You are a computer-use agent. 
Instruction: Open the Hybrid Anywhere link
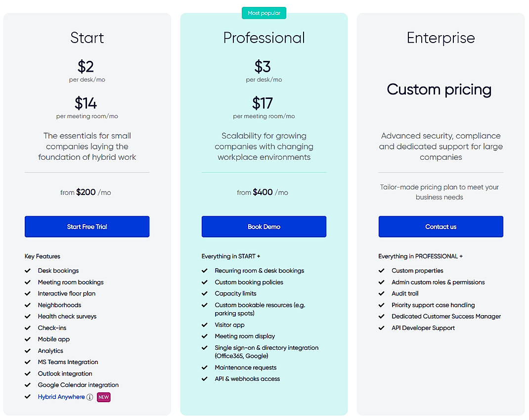pos(61,397)
